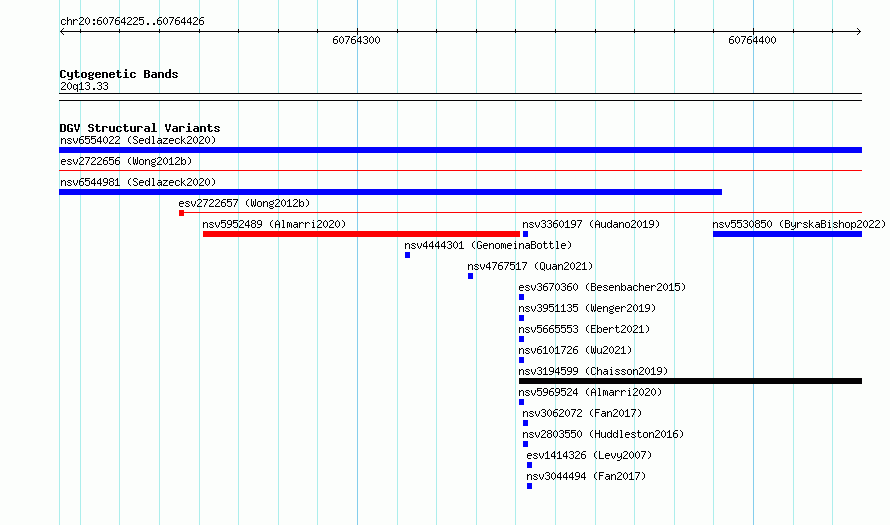Open the nsv3194599 (Chaisson2019) label

(x=593, y=371)
